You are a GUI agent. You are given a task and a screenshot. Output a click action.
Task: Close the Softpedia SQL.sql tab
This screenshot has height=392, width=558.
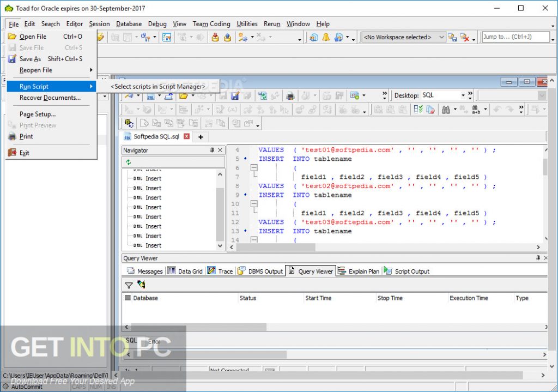(186, 136)
